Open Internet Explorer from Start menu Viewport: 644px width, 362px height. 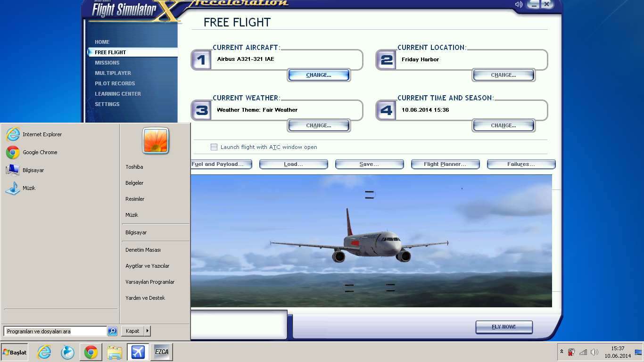coord(34,134)
